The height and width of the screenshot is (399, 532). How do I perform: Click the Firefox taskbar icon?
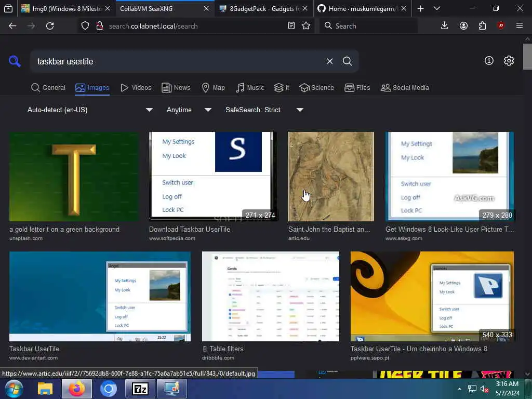(77, 389)
